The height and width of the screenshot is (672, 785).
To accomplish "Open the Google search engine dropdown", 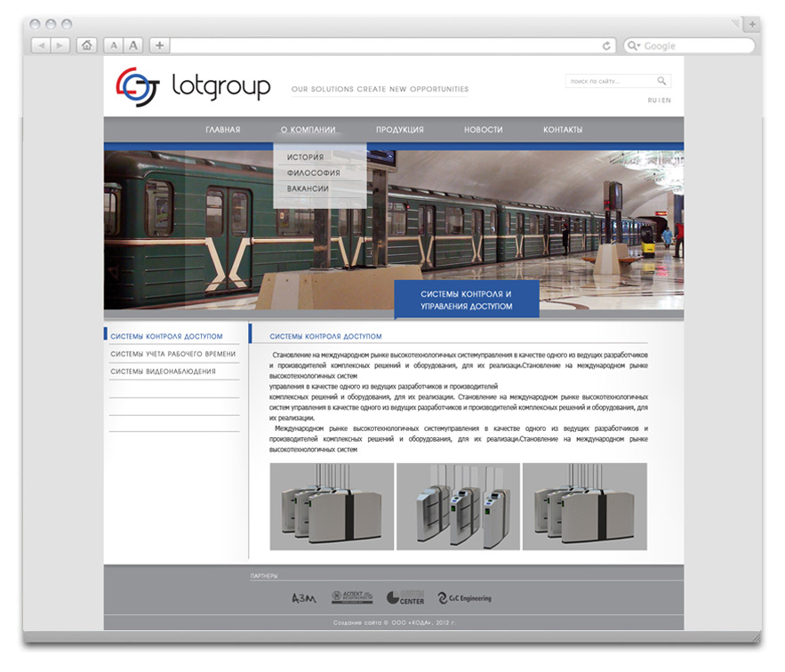I will pyautogui.click(x=634, y=45).
